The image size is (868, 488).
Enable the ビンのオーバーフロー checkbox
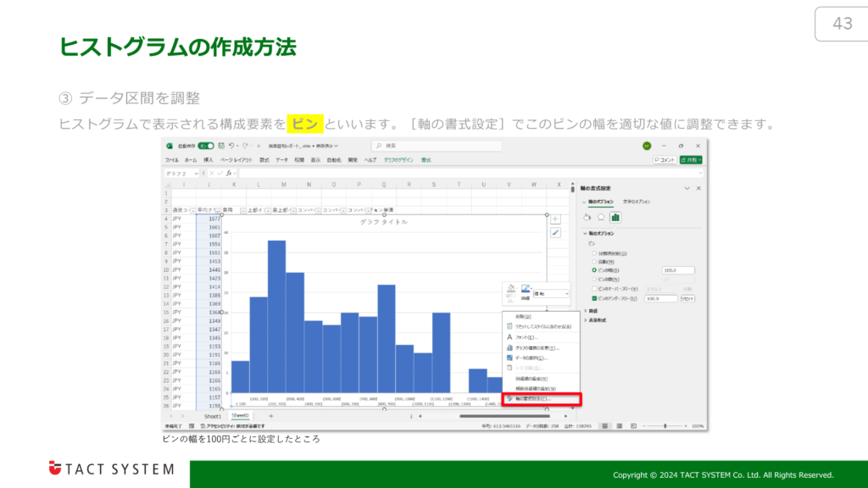click(594, 289)
